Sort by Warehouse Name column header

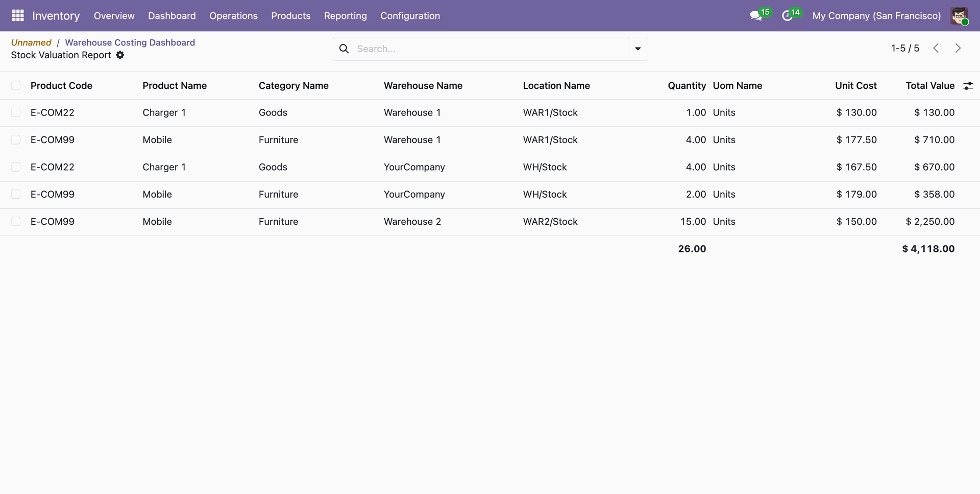[423, 85]
